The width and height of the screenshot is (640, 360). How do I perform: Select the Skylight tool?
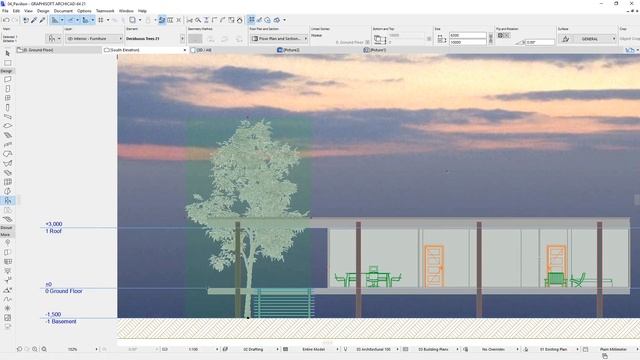(x=7, y=173)
